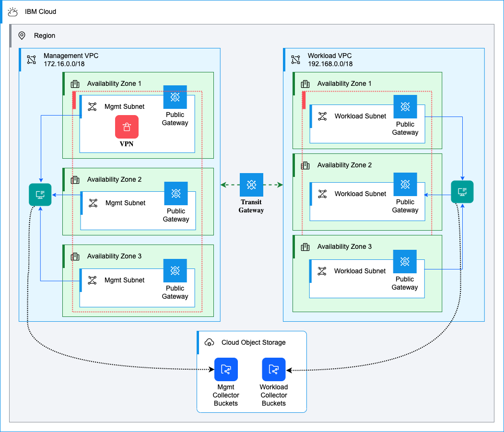Click Management Availability Zone 2 building icon
504x432 pixels.
75,180
